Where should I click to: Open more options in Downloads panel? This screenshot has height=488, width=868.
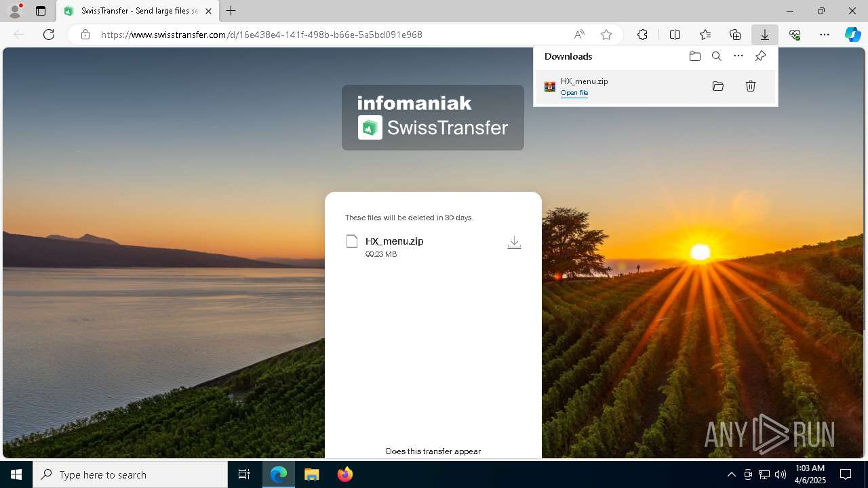(738, 56)
